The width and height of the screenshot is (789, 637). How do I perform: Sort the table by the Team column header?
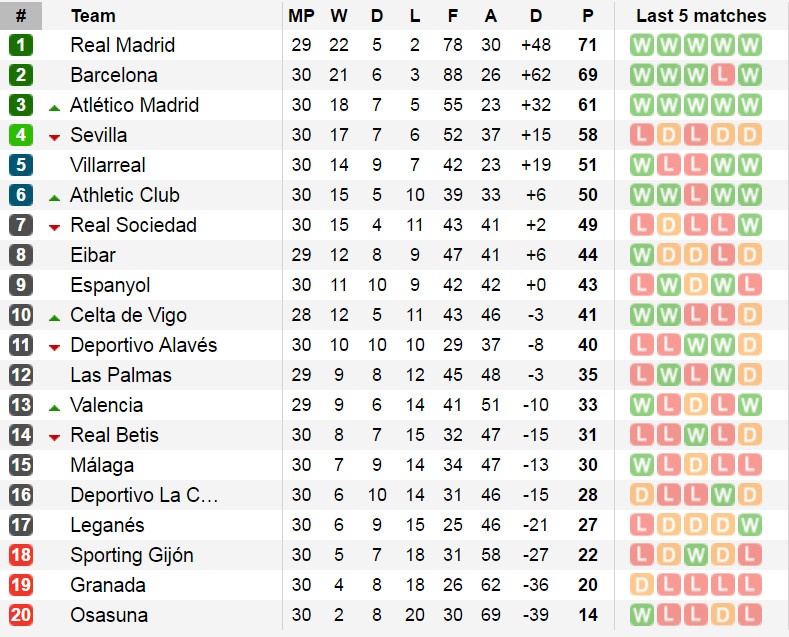(93, 16)
